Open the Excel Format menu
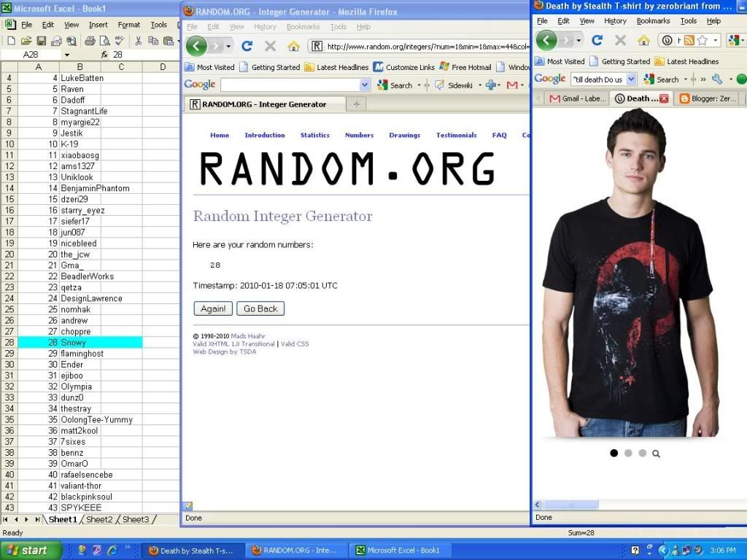747x560 pixels. click(128, 25)
